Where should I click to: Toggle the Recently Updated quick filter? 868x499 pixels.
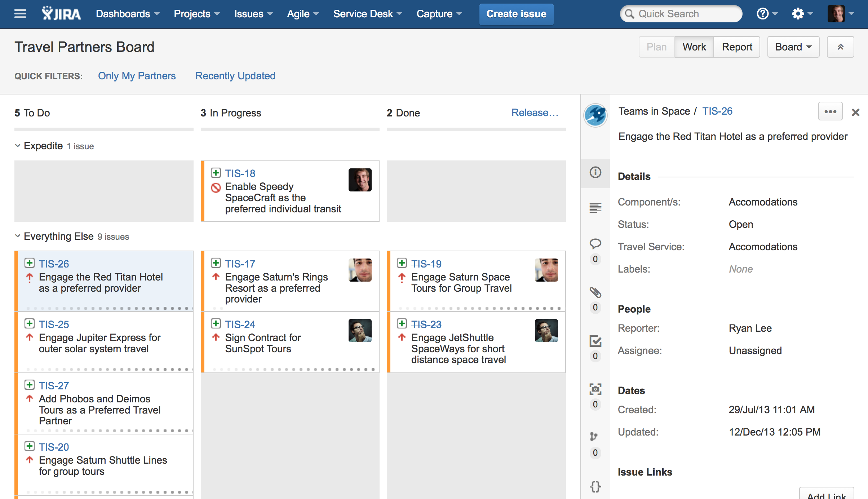tap(235, 76)
